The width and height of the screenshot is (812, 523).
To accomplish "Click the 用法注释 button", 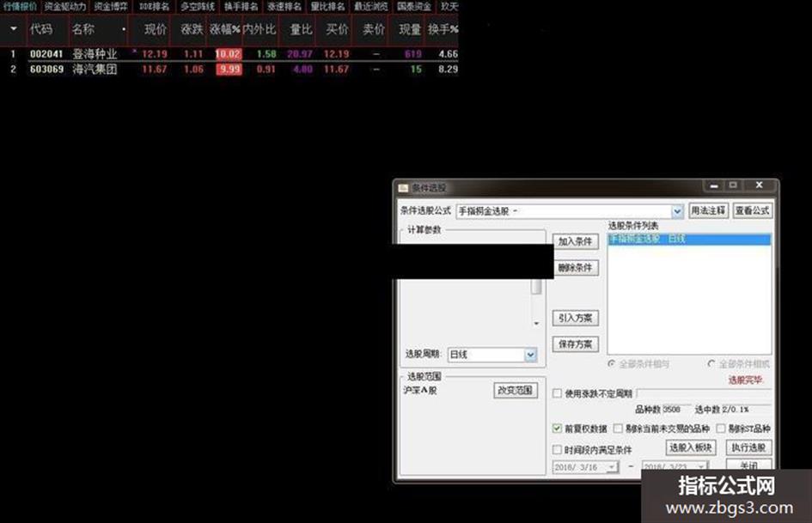I will pos(708,210).
